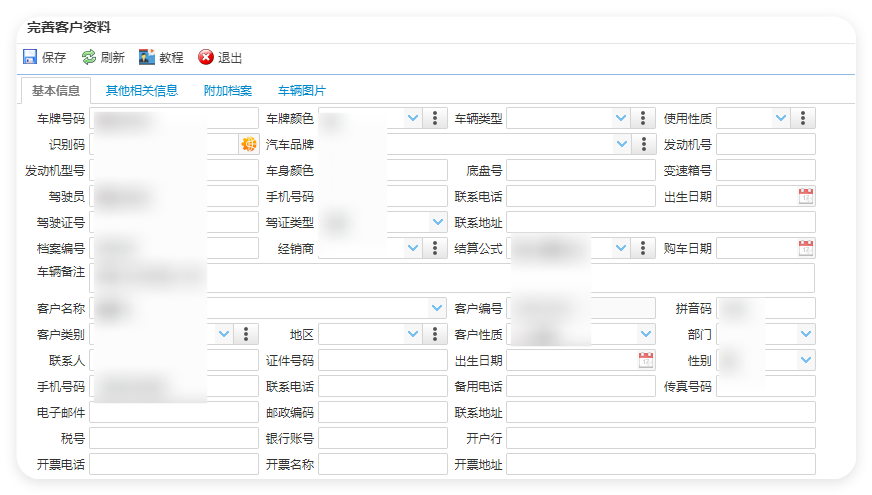Viewport: 872px width, 495px height.
Task: Open the more-options dots beside 客户类别
Action: coord(246,334)
